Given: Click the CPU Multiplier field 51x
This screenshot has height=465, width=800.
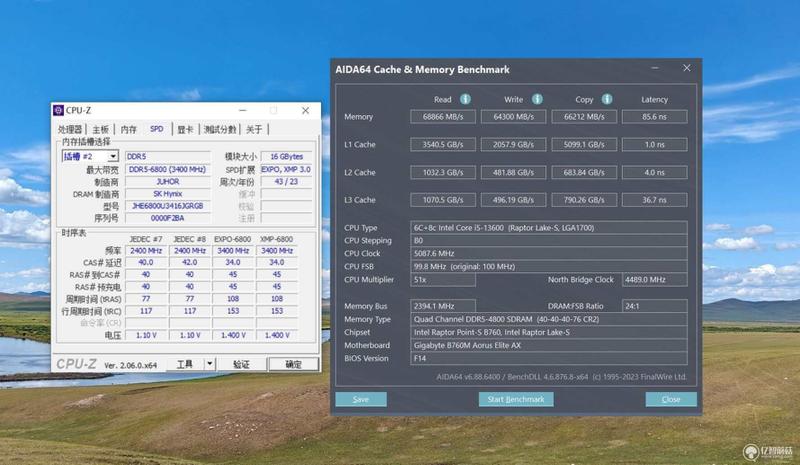Looking at the screenshot, I should [443, 279].
